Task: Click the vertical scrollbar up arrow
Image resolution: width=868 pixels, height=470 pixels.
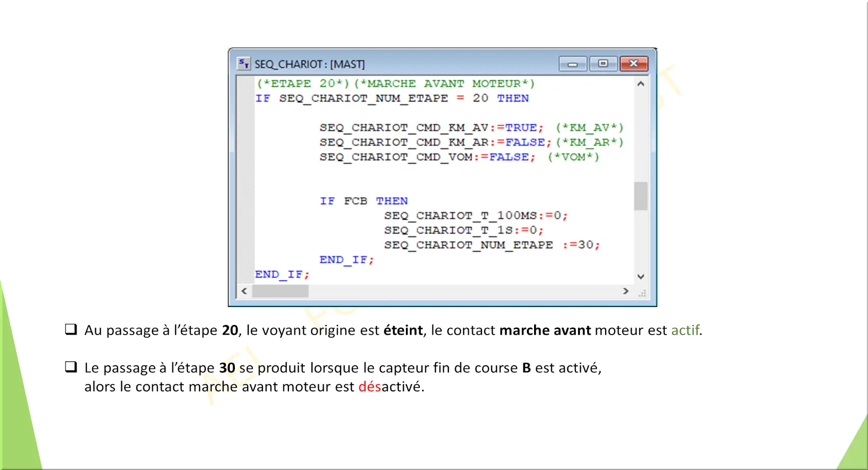Action: click(x=641, y=84)
